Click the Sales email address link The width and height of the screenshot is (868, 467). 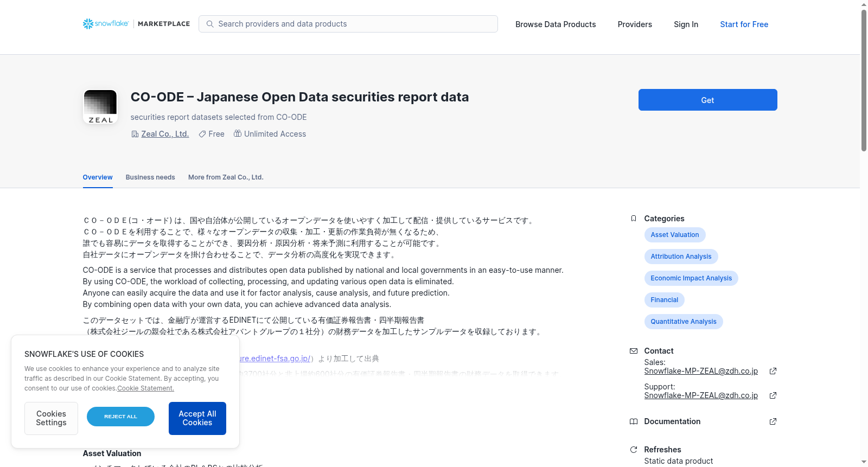[x=701, y=371]
